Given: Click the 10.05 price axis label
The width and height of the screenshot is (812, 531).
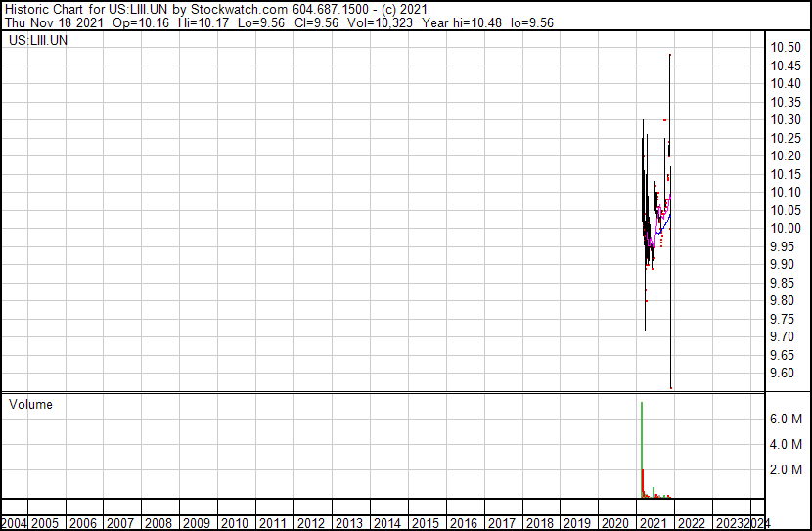Looking at the screenshot, I should pyautogui.click(x=786, y=210).
